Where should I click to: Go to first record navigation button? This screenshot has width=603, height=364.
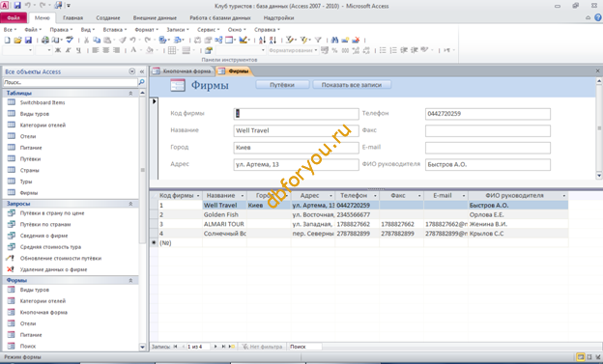175,347
